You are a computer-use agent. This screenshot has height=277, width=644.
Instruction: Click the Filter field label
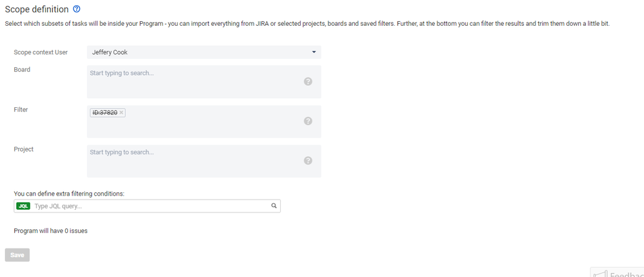pos(21,110)
